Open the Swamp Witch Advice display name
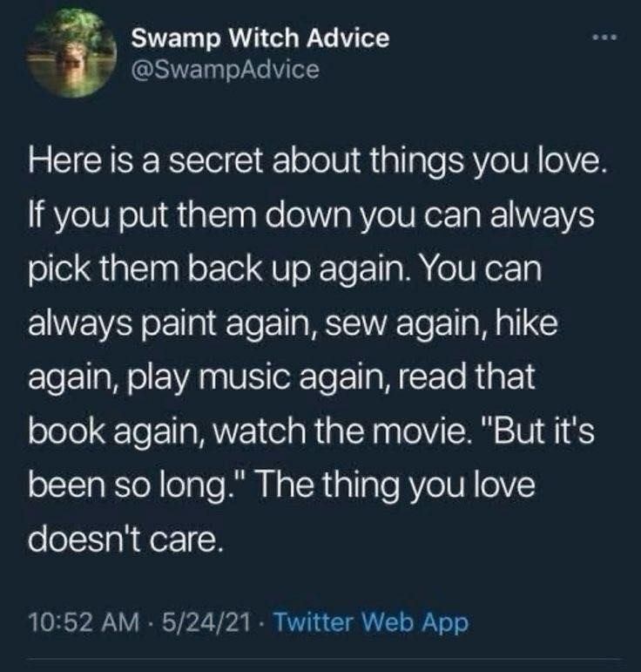The height and width of the screenshot is (672, 641). click(x=260, y=37)
